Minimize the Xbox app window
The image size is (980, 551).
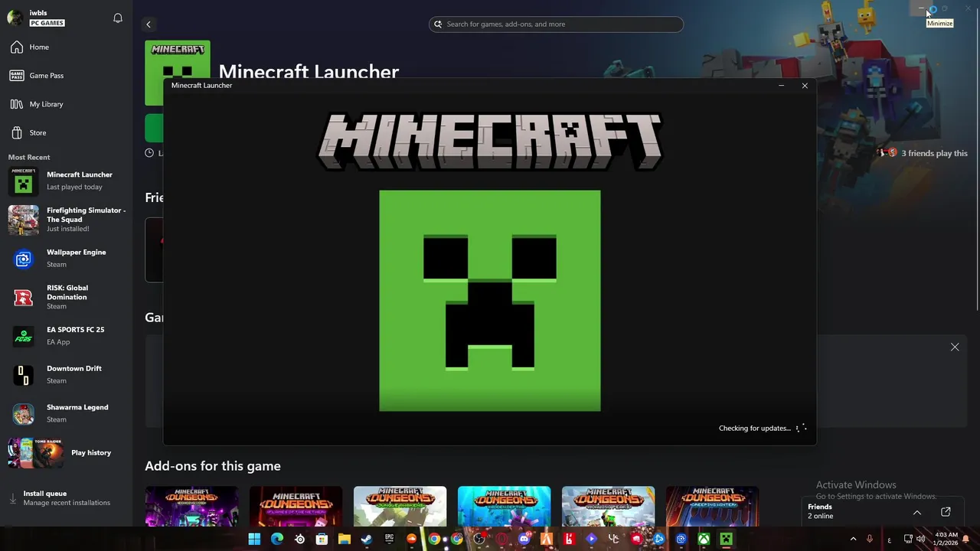[921, 9]
